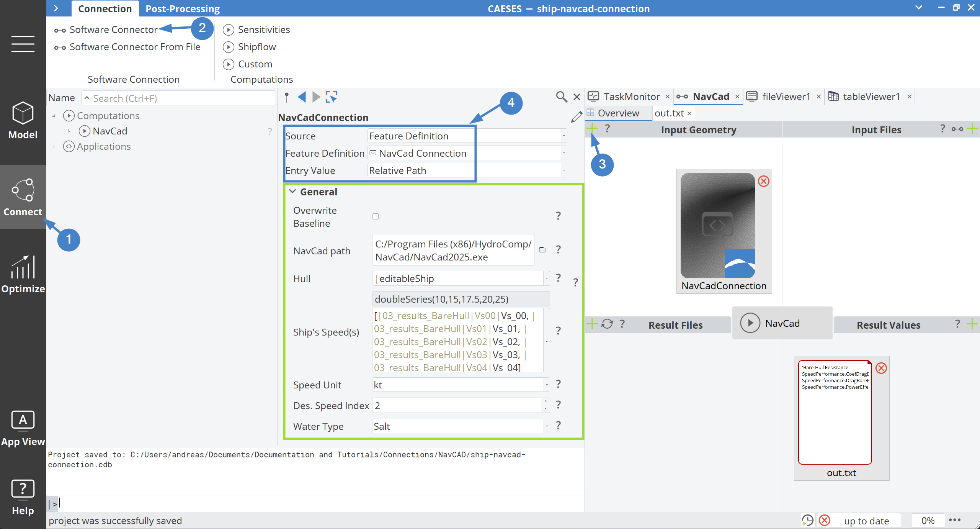Open the Feature Definition dropdown
The height and width of the screenshot is (529, 980).
coord(564,153)
